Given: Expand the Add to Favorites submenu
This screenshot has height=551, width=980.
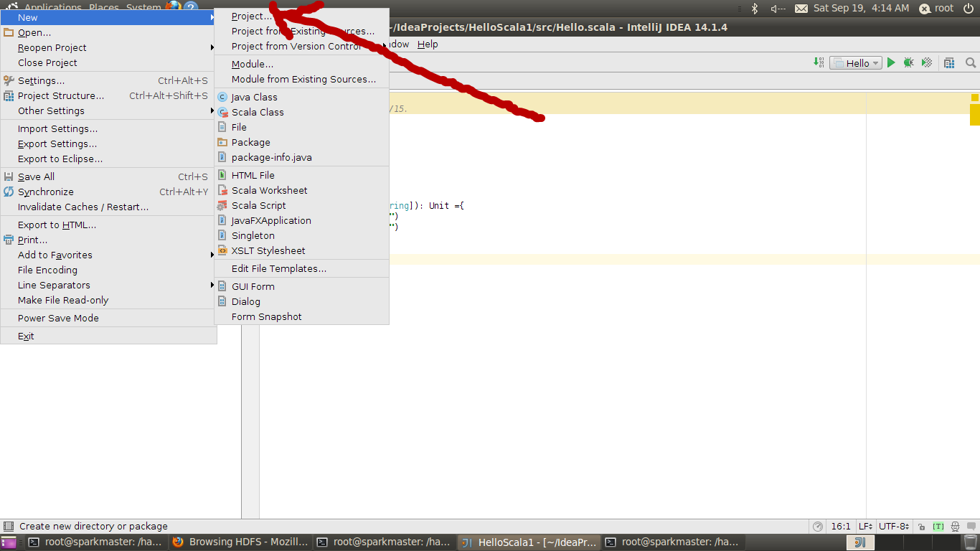Looking at the screenshot, I should point(108,255).
